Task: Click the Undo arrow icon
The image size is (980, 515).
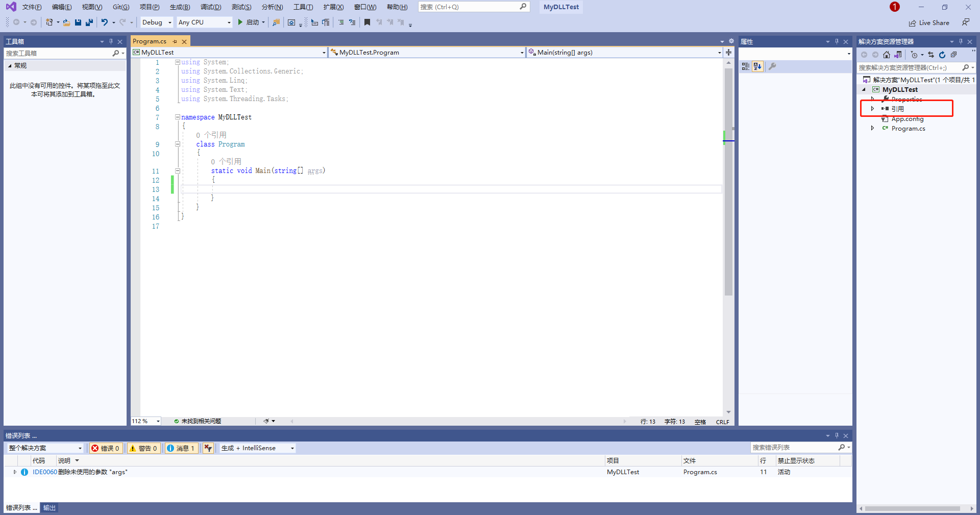Action: [105, 22]
